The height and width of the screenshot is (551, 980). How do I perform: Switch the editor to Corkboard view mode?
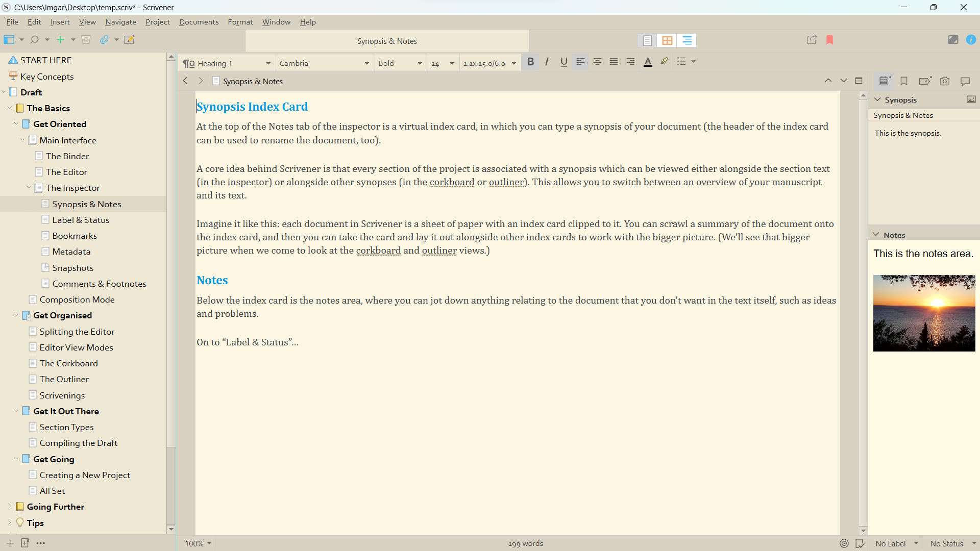click(668, 40)
